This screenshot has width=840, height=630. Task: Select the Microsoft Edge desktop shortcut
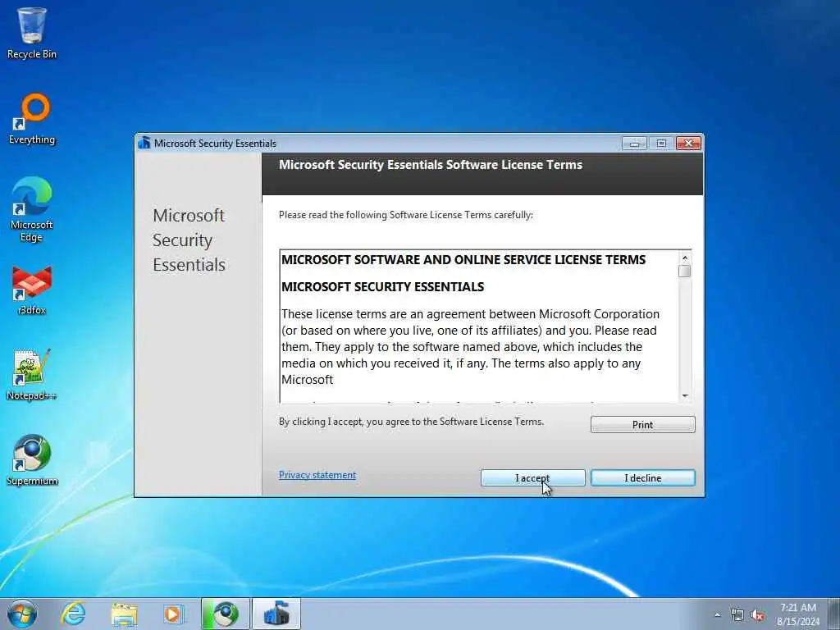coord(32,209)
